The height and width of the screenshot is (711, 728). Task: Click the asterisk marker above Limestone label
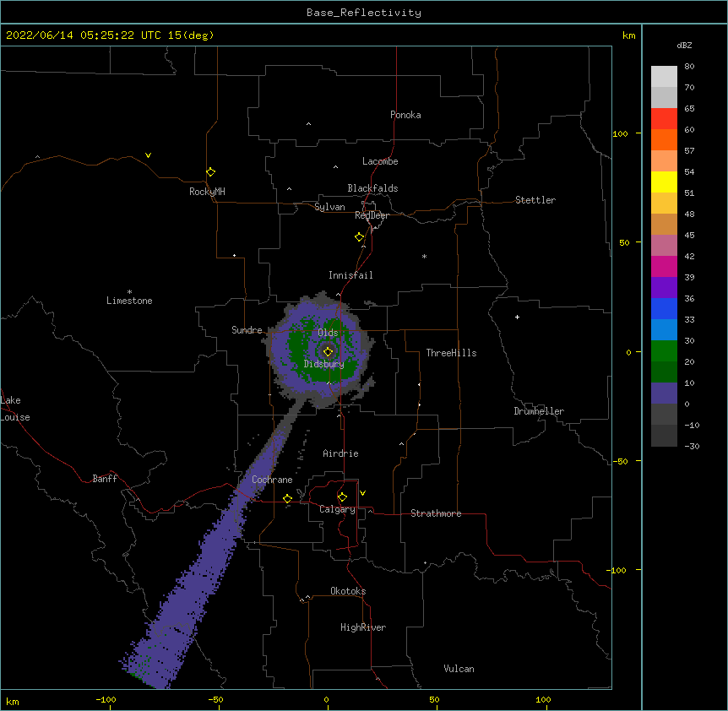(129, 292)
